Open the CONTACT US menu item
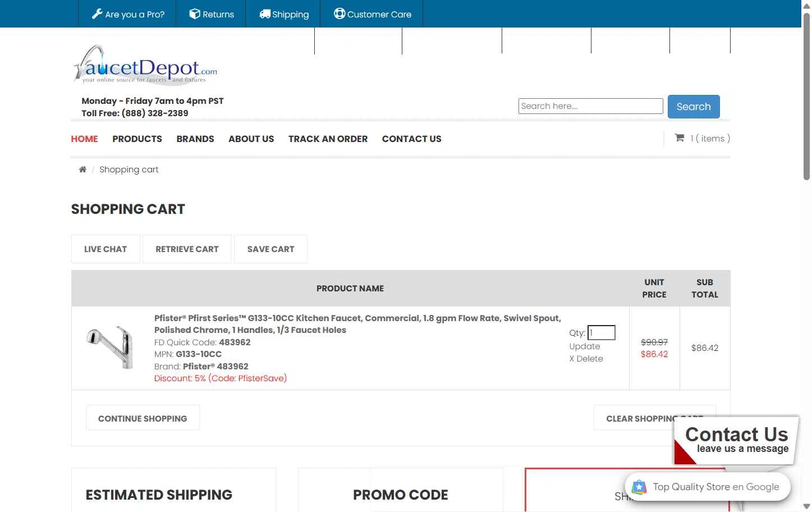 tap(412, 139)
